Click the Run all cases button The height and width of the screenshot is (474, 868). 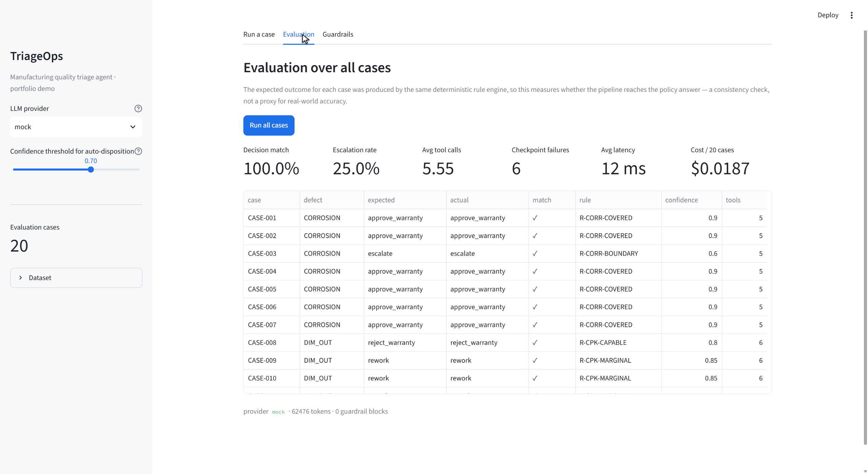pos(269,125)
